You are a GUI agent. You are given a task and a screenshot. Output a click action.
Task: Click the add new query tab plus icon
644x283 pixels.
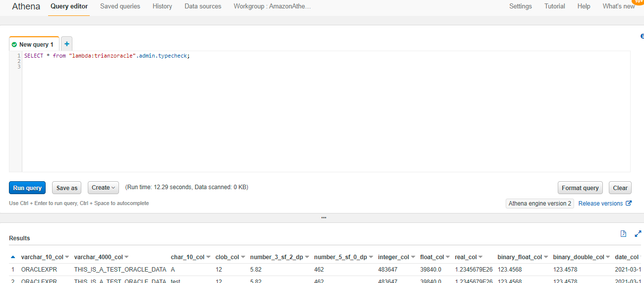pyautogui.click(x=67, y=44)
